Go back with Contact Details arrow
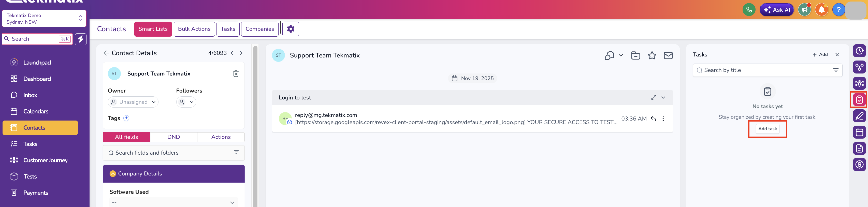Image resolution: width=868 pixels, height=207 pixels. click(x=106, y=53)
